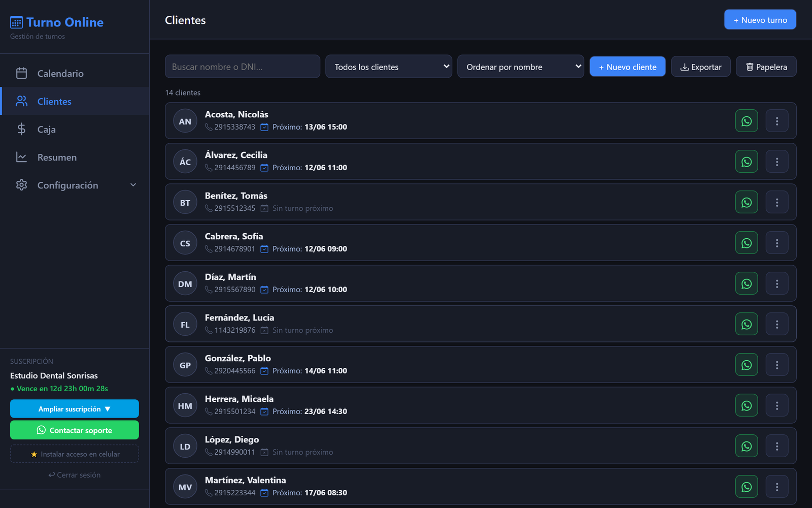Expand the Configuración submenu chevron
Viewport: 812px width, 508px height.
133,185
